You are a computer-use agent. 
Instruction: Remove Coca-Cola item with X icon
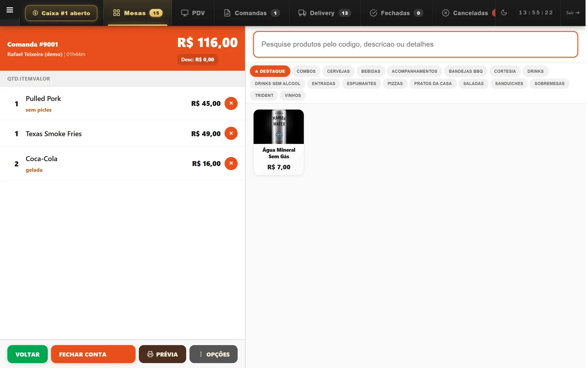(231, 164)
